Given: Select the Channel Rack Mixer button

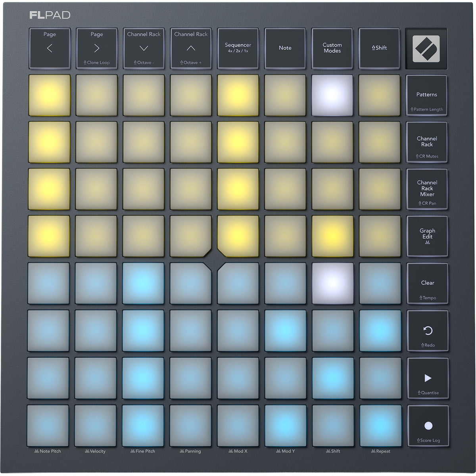Looking at the screenshot, I should point(427,189).
